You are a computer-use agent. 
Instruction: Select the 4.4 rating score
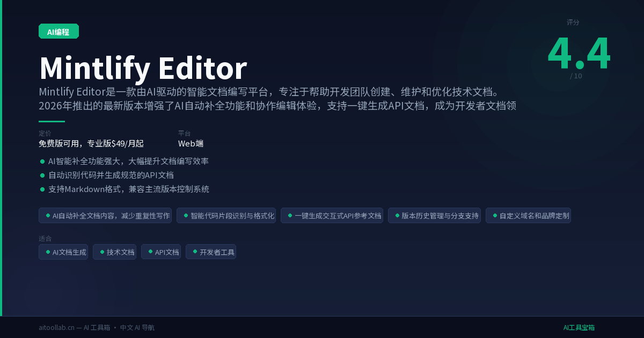coord(579,54)
